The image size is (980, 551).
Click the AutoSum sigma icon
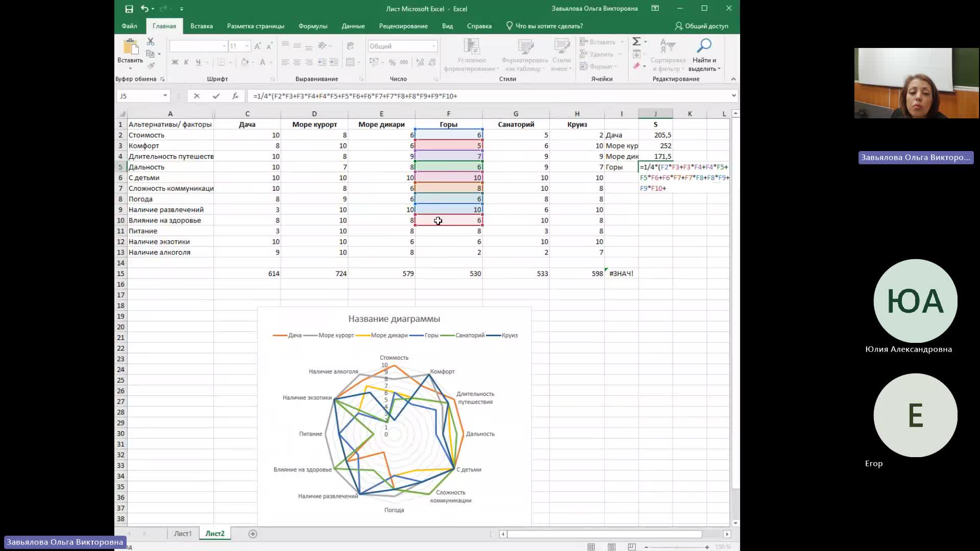point(636,41)
